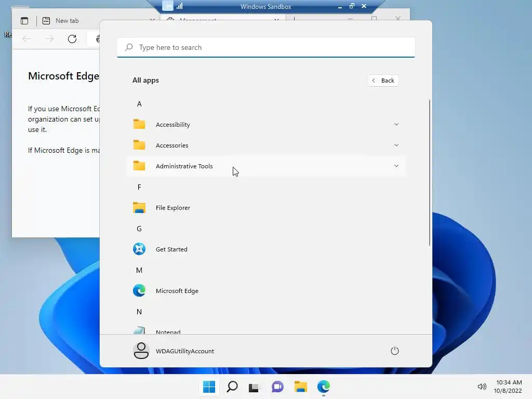Click the Forward arrow in Edge window
The width and height of the screenshot is (532, 399).
coord(49,39)
